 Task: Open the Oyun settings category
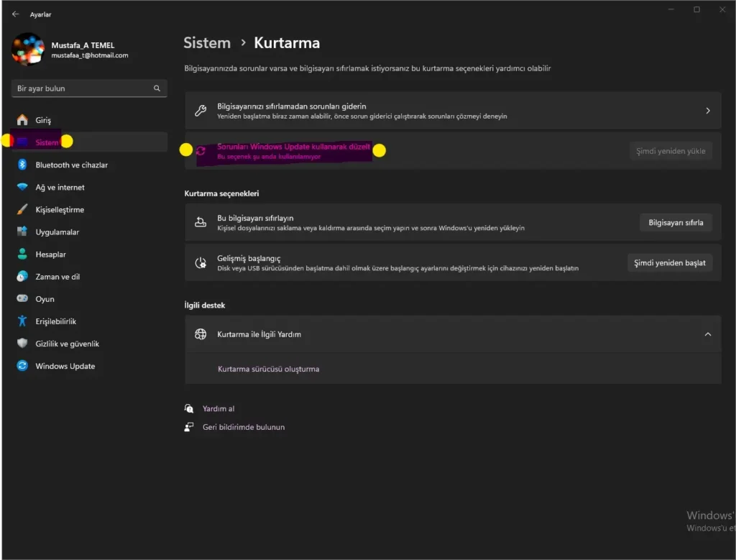tap(89, 298)
